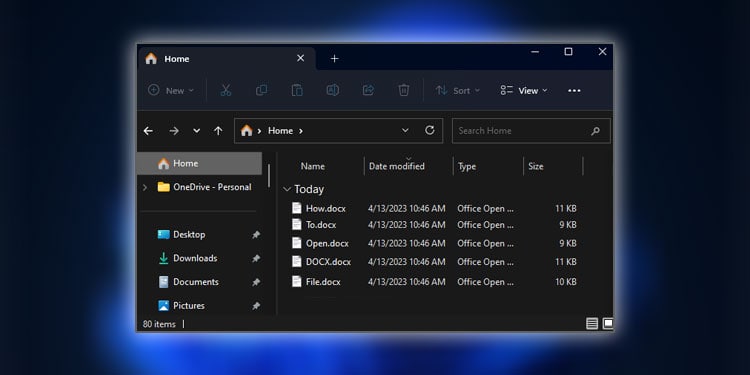The width and height of the screenshot is (750, 375).
Task: Select the Home tab
Action: pos(226,58)
